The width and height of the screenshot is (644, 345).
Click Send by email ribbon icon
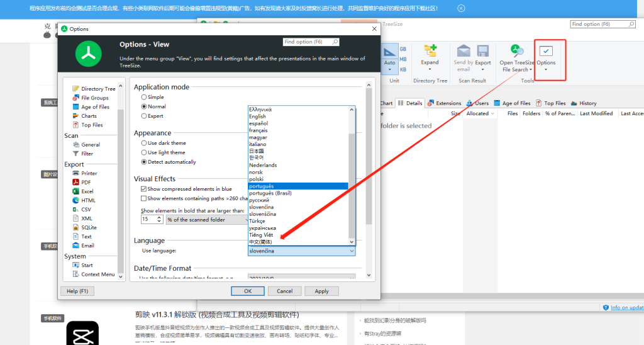(x=464, y=51)
